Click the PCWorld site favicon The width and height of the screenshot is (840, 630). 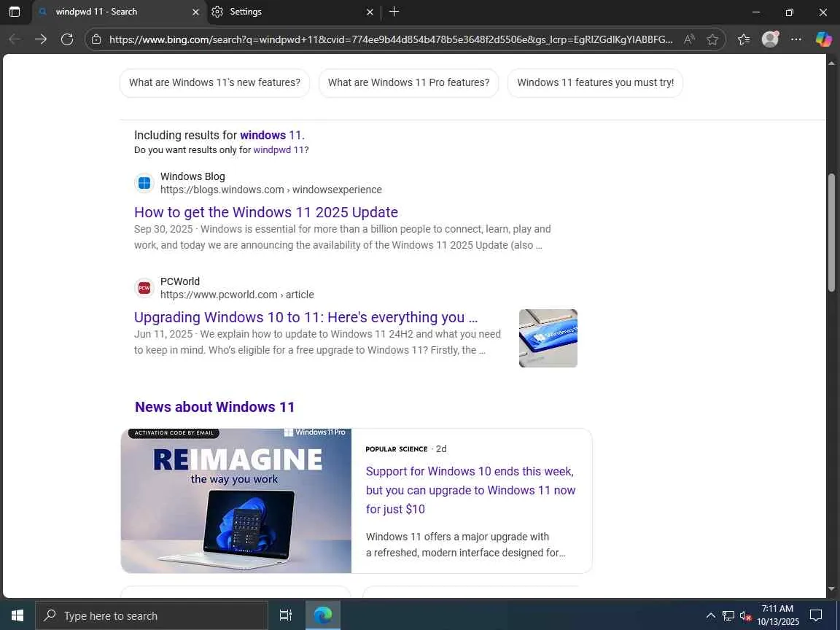[144, 288]
